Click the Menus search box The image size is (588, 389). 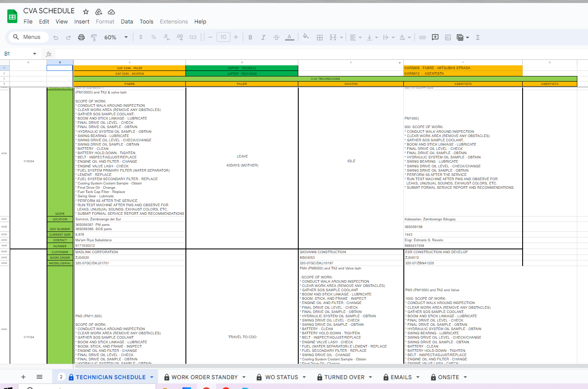28,37
